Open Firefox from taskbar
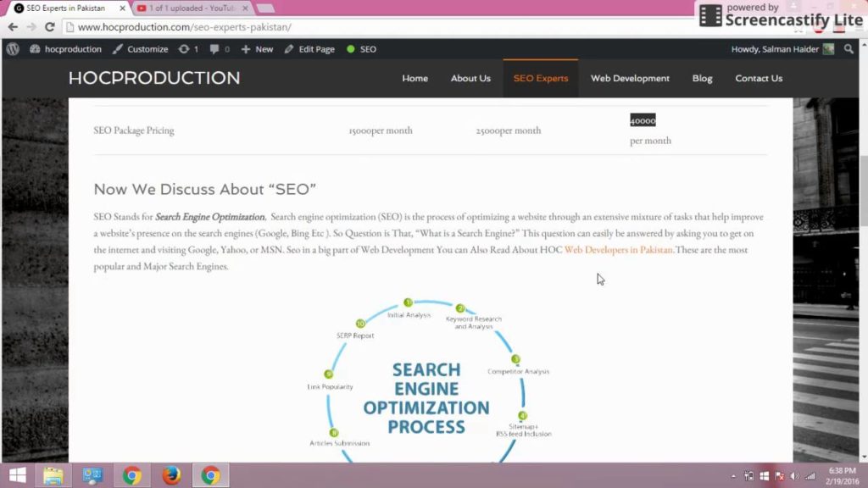The image size is (868, 488). click(x=171, y=475)
